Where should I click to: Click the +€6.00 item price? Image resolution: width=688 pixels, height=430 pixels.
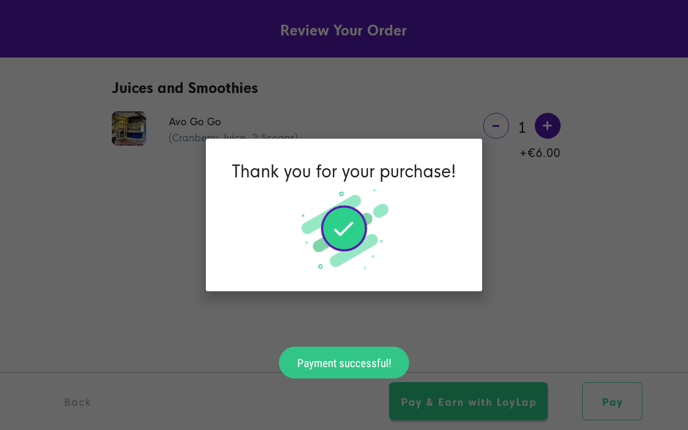click(540, 153)
